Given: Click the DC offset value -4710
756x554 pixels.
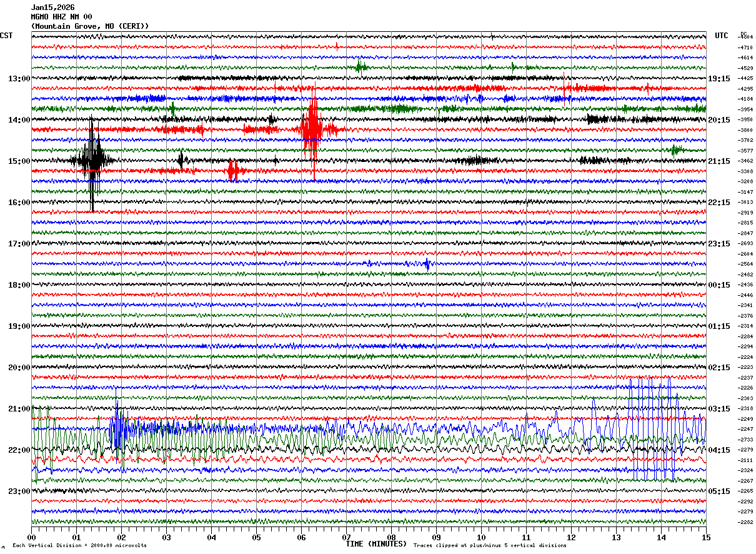Looking at the screenshot, I should (x=746, y=48).
